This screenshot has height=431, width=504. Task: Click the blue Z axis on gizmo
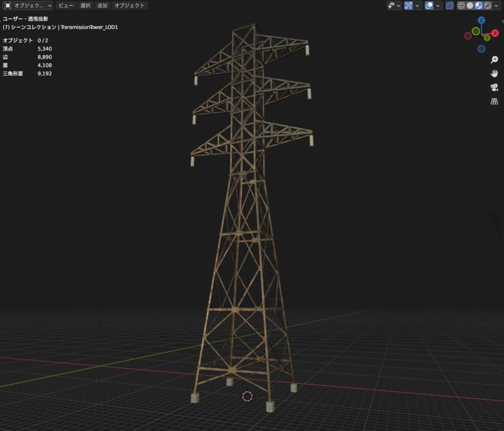click(481, 20)
